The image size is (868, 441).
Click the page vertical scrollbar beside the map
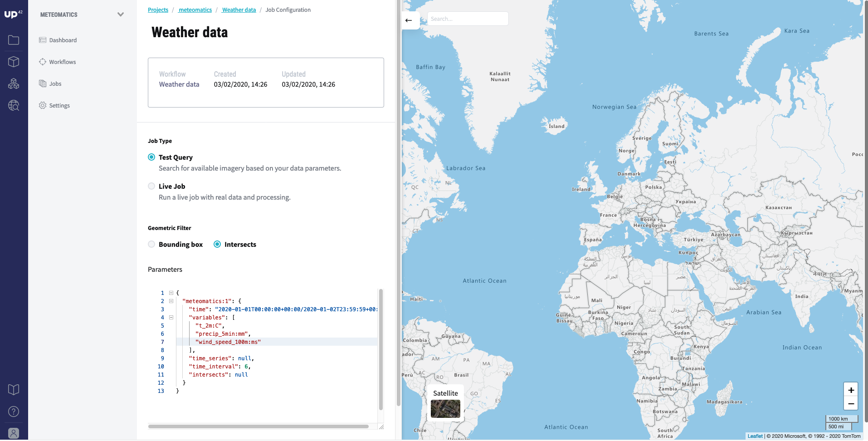398,202
